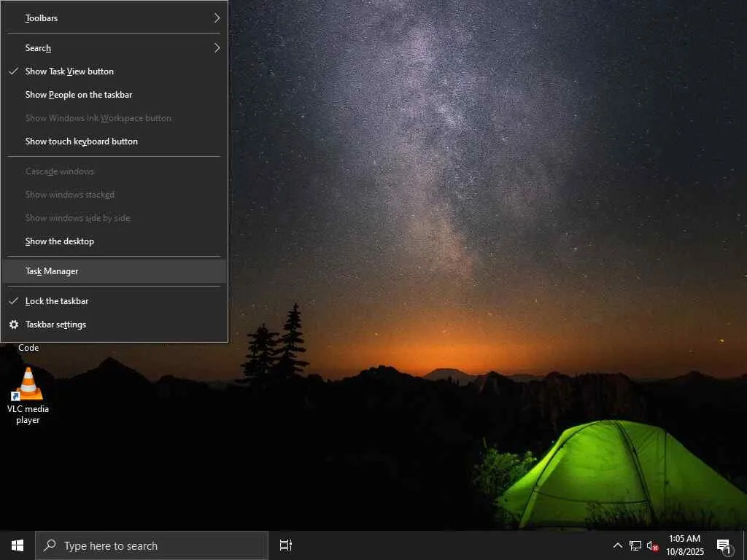Click the Show desktop sliver at taskbar end
Viewport: 747px width, 560px height.
(x=745, y=545)
